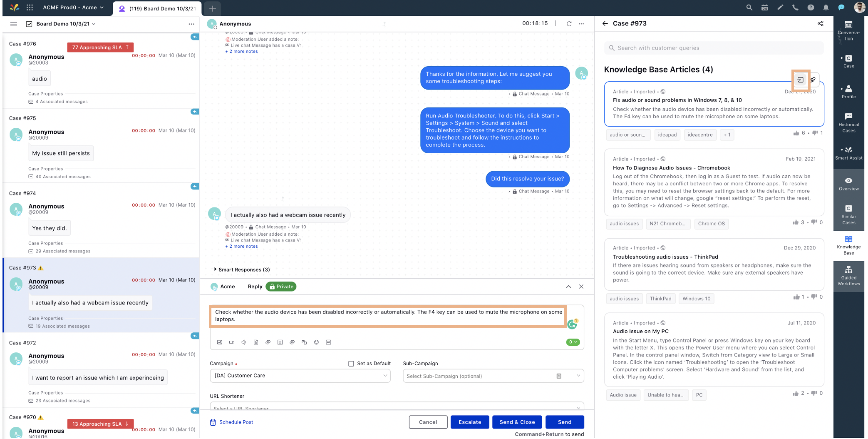The width and height of the screenshot is (868, 439).
Task: Open Historical Cases in right sidebar
Action: 848,122
